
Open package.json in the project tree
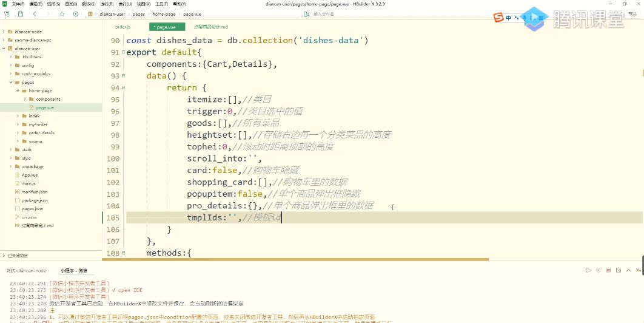[x=35, y=200]
